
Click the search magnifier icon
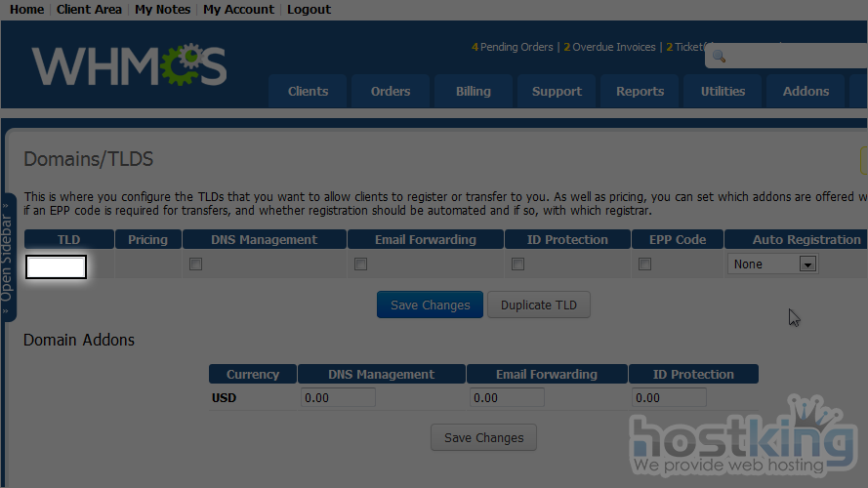coord(719,57)
